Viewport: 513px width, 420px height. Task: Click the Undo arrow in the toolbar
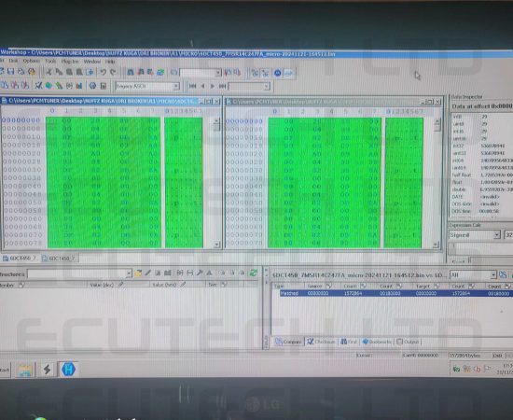coord(103,72)
